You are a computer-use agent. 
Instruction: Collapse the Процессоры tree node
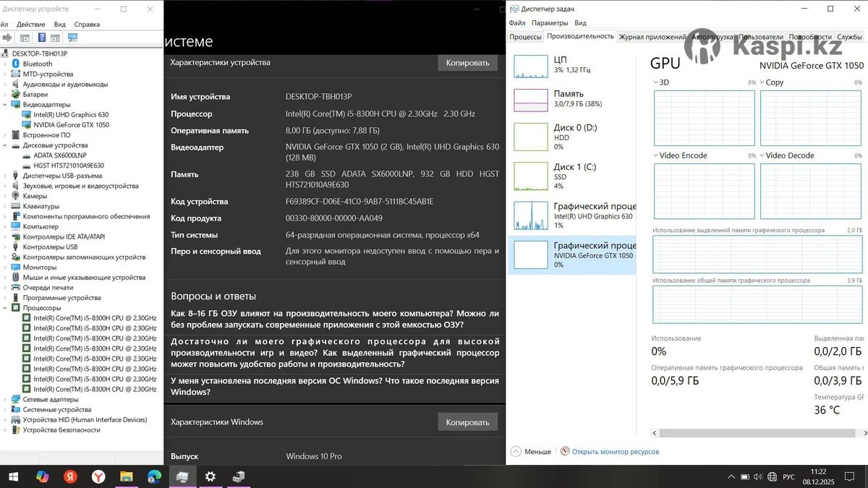(x=5, y=308)
